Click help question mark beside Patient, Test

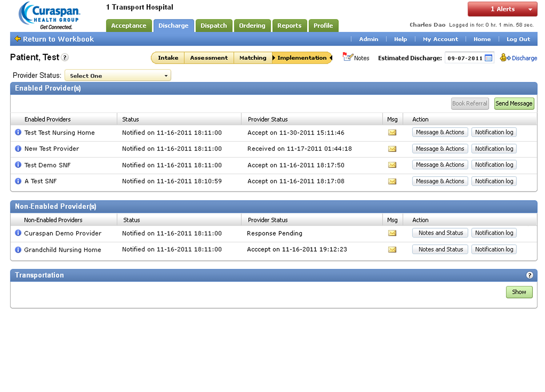coord(64,57)
